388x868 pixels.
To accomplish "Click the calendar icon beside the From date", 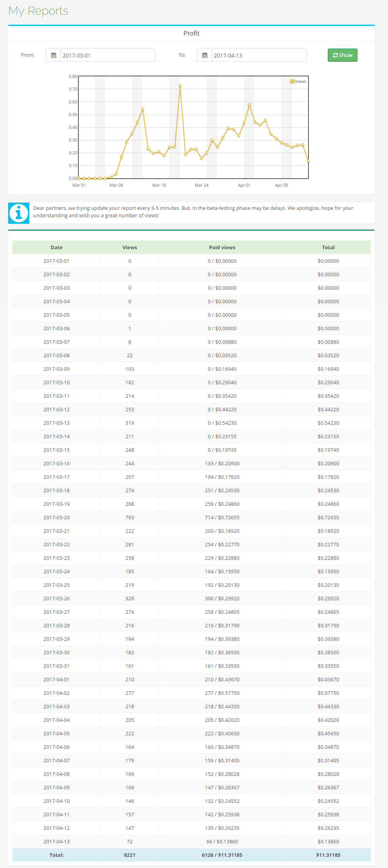I will 54,55.
